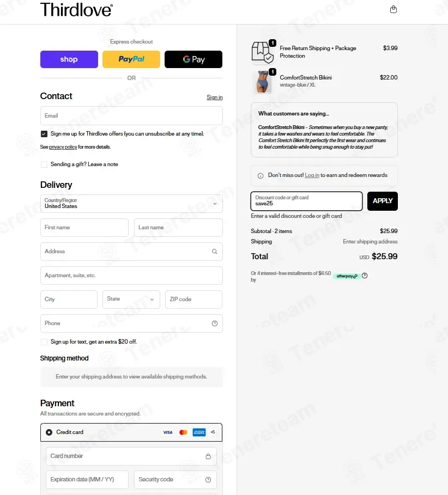Check the Sending a gift checkbox

(44, 164)
